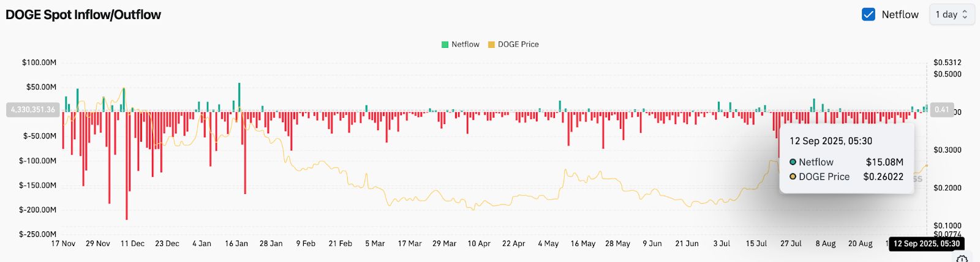
Task: Click the 0.41 right axis price tag
Action: tap(941, 110)
